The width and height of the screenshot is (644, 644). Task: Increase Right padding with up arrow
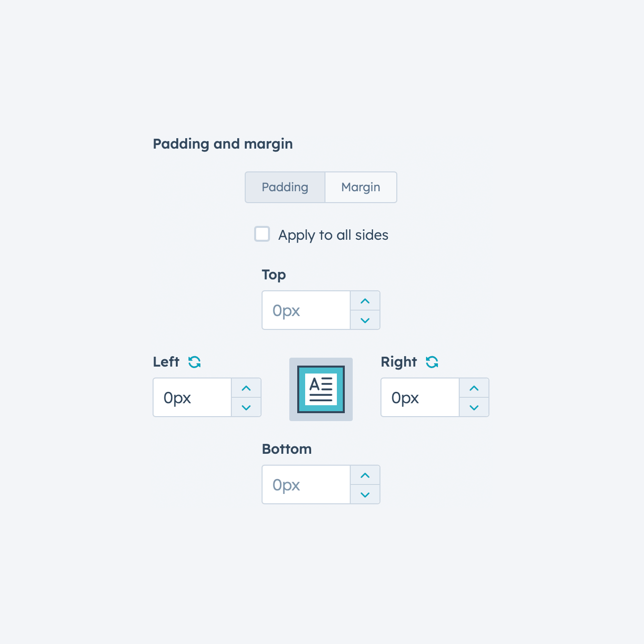pyautogui.click(x=474, y=388)
